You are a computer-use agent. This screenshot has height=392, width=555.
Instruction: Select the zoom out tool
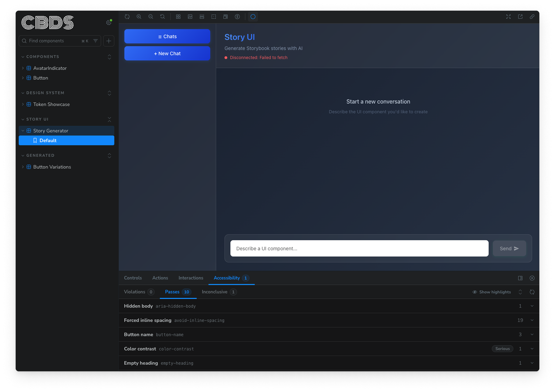[x=151, y=17]
